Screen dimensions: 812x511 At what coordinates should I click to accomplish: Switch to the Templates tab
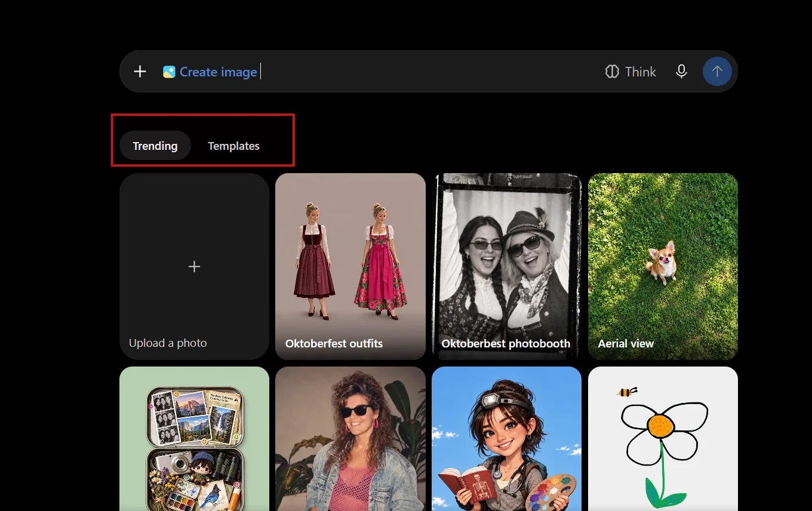(x=233, y=146)
